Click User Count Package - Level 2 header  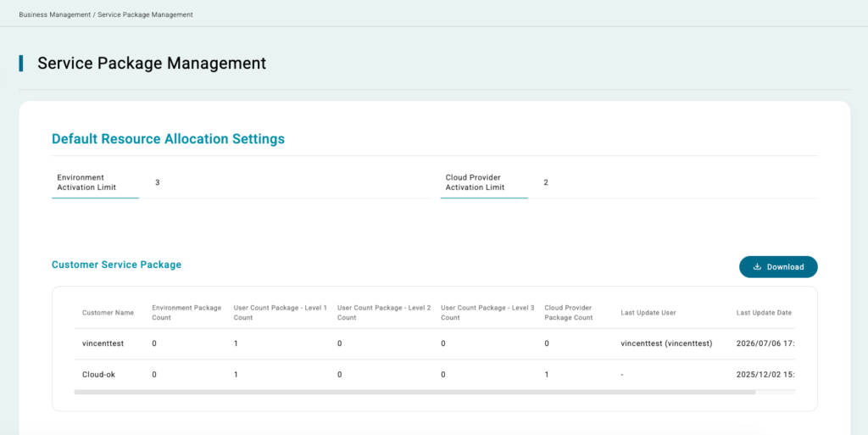click(384, 313)
